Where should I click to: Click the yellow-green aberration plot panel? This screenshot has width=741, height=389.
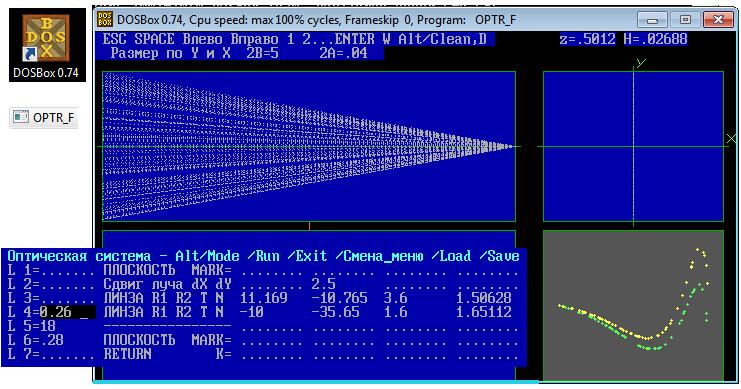[x=633, y=305]
